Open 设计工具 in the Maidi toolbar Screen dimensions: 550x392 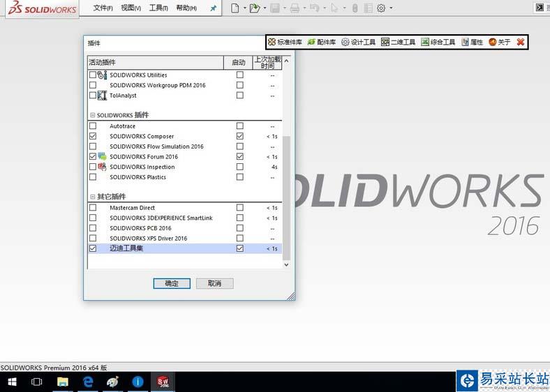[359, 42]
